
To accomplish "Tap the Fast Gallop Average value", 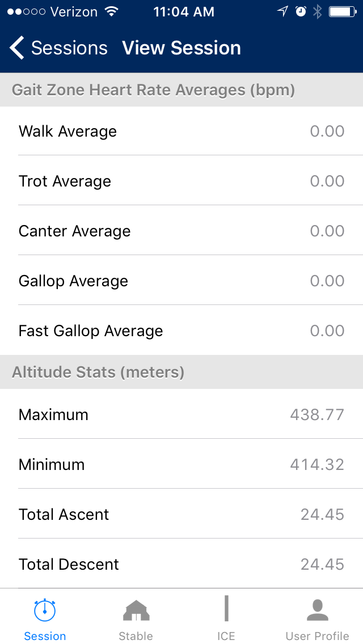I will click(327, 331).
